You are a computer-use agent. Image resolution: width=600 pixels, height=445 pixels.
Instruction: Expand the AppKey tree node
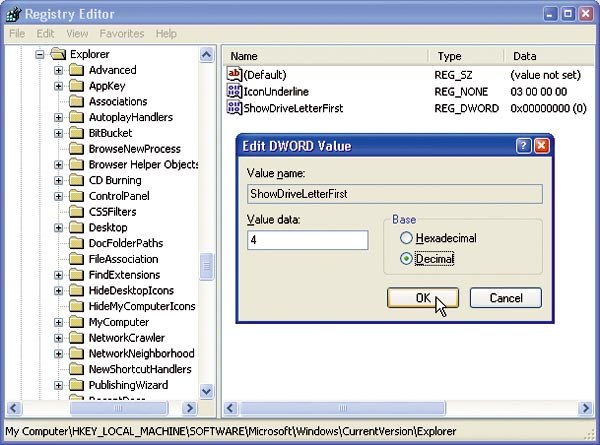[x=59, y=86]
